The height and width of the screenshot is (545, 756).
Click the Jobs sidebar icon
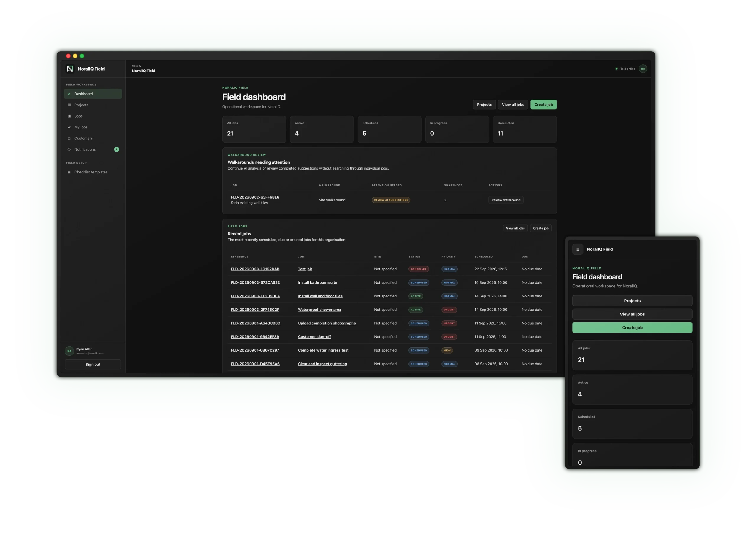69,116
